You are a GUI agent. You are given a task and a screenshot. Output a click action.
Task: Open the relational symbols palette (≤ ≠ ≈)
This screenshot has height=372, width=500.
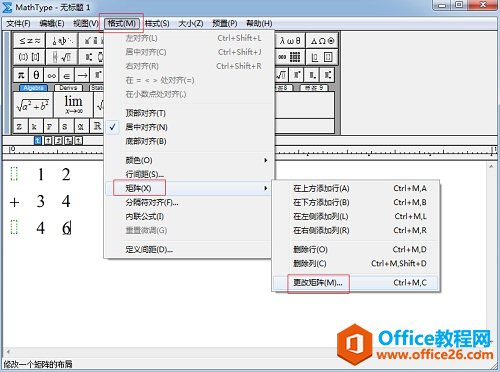click(x=29, y=41)
